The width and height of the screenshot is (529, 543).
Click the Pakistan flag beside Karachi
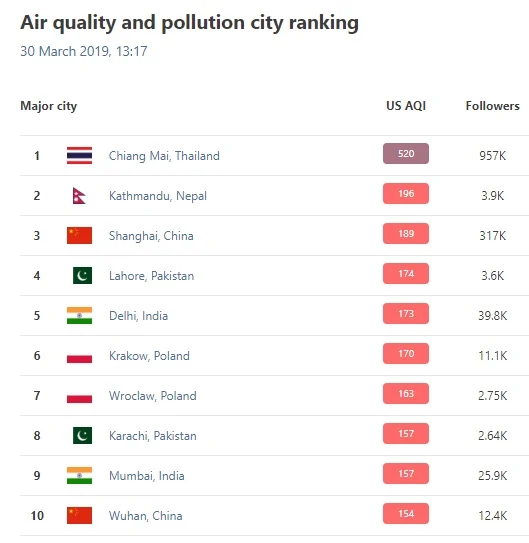(x=82, y=435)
